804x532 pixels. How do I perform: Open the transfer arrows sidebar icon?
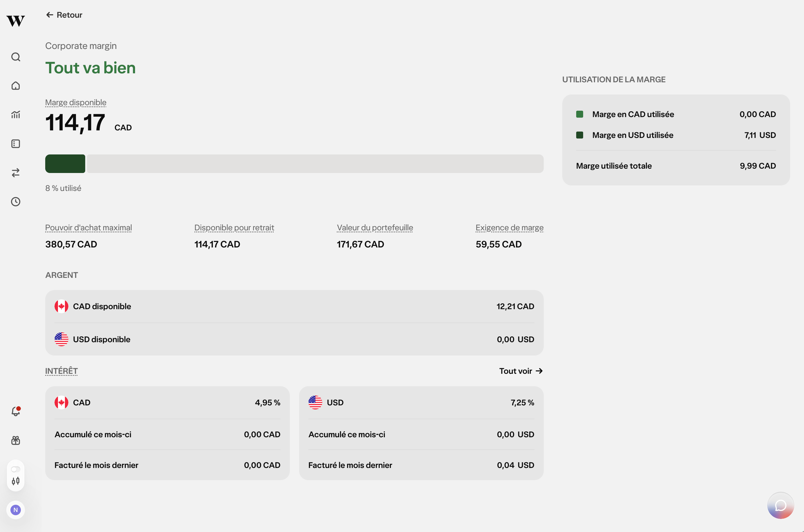pyautogui.click(x=16, y=173)
